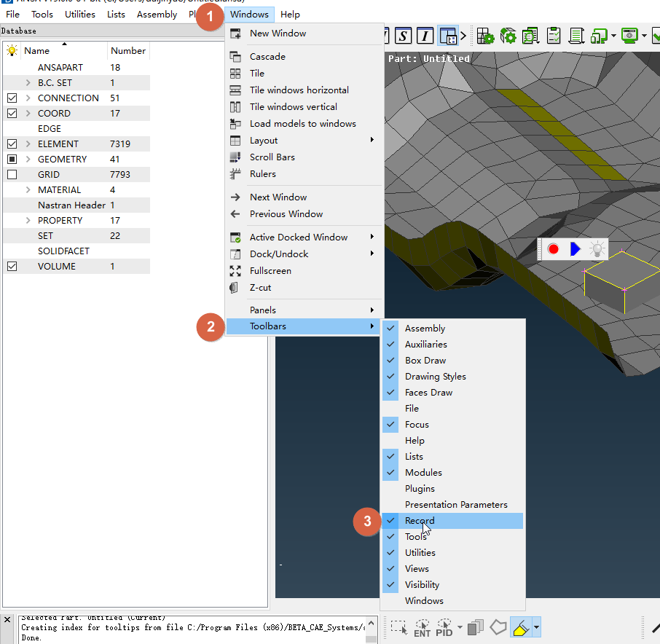Select Tile windows horizontal

[x=305, y=90]
